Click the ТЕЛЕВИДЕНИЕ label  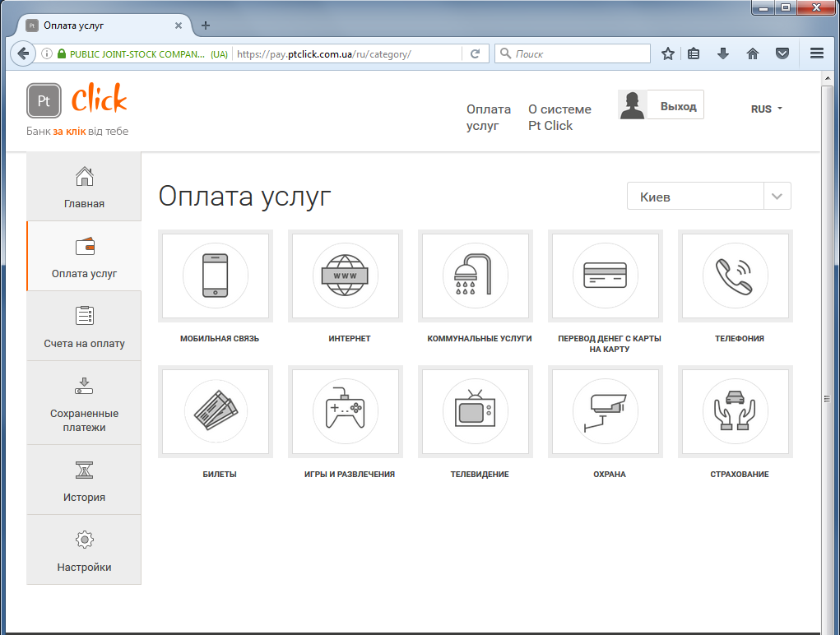click(x=480, y=474)
